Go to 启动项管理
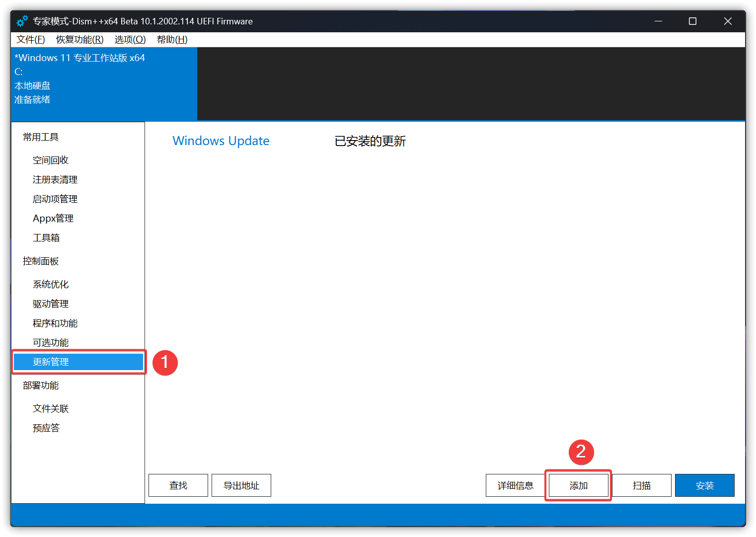The width and height of the screenshot is (756, 537). click(55, 199)
